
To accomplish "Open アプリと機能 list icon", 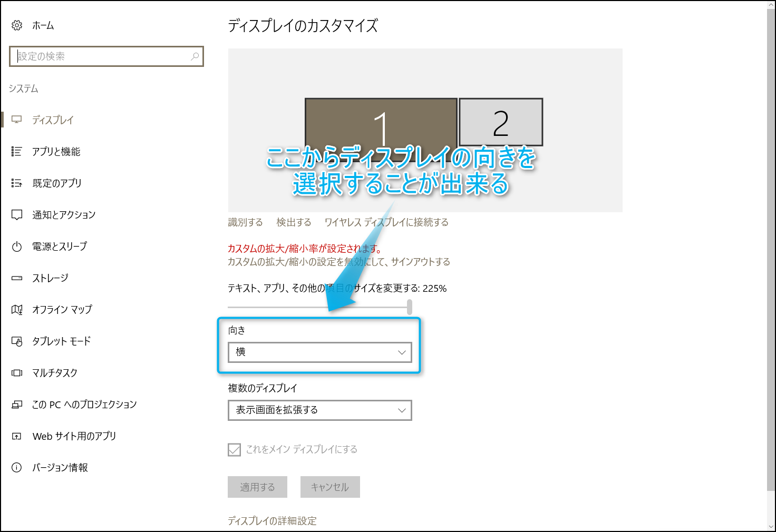I will point(17,152).
